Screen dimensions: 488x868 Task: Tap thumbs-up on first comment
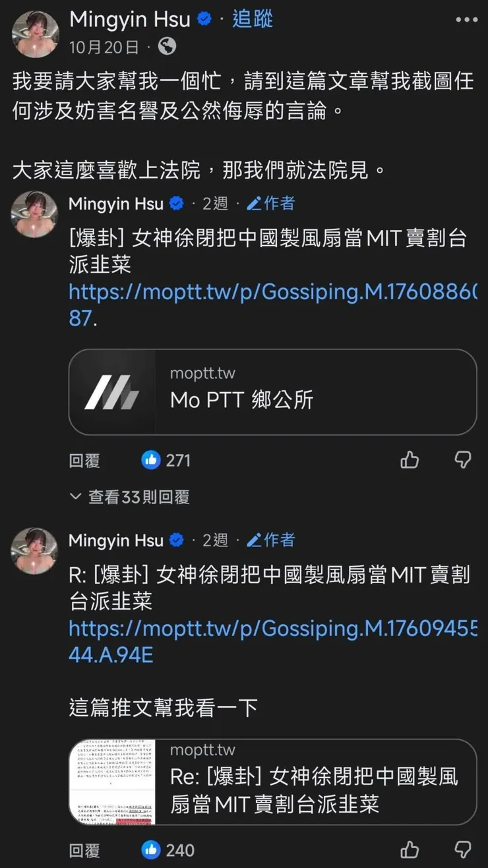(x=410, y=459)
